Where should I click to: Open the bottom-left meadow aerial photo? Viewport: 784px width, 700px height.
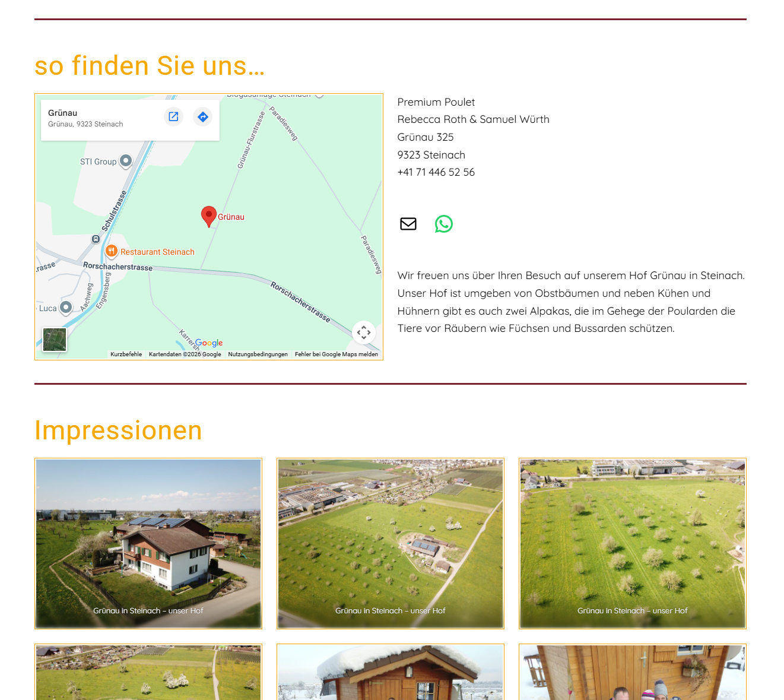pos(148,672)
